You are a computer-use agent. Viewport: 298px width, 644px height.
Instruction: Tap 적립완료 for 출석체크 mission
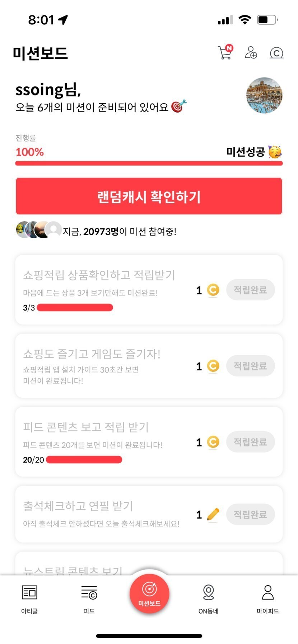[250, 515]
